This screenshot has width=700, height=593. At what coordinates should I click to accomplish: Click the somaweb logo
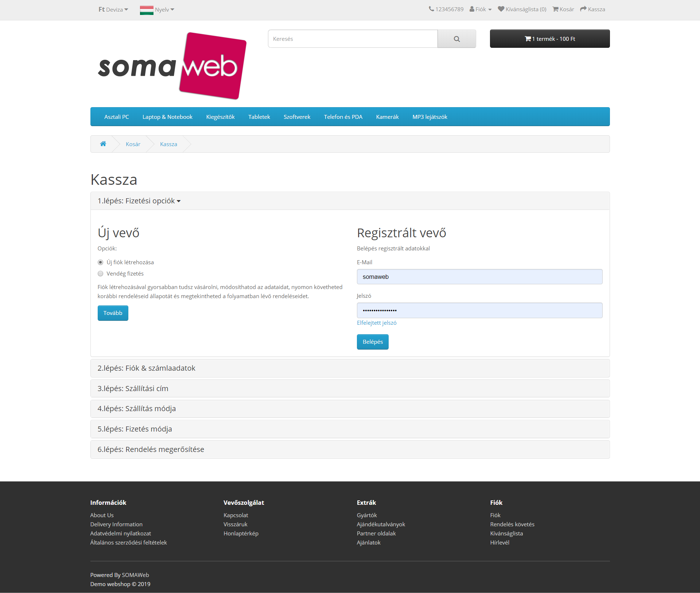tap(172, 66)
